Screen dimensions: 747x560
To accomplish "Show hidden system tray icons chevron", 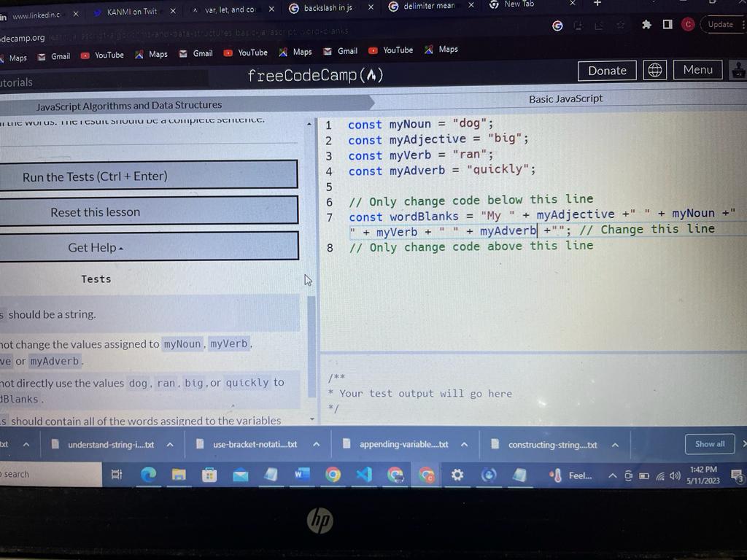I will [x=613, y=475].
